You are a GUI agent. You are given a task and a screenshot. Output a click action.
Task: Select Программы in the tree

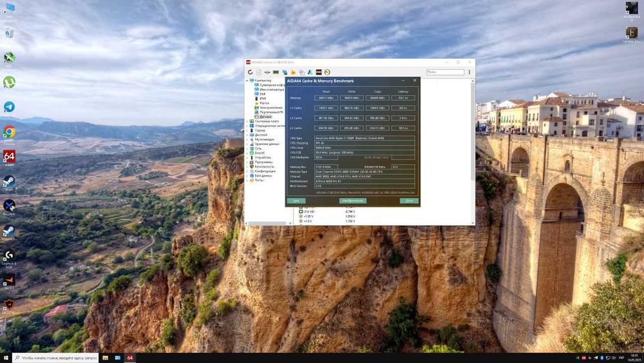(x=261, y=162)
